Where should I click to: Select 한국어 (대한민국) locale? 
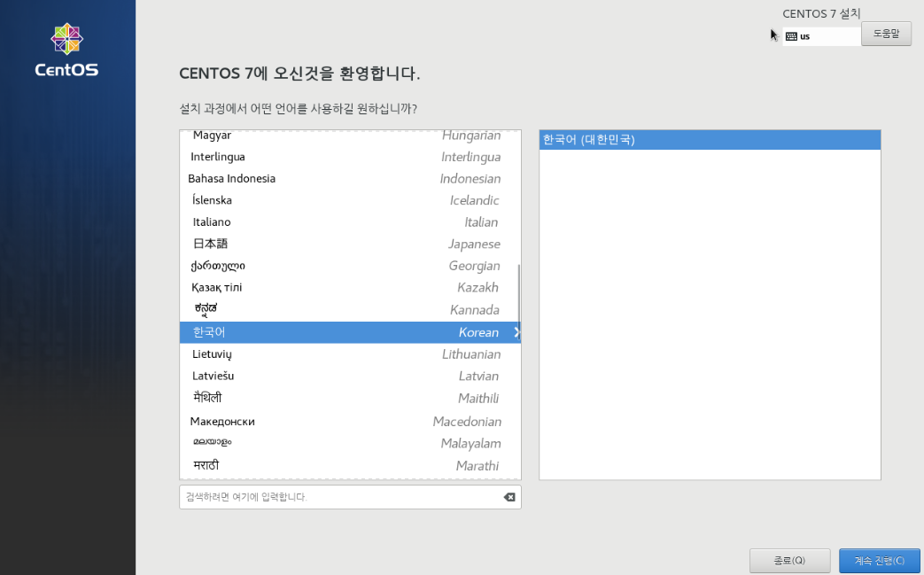[710, 140]
